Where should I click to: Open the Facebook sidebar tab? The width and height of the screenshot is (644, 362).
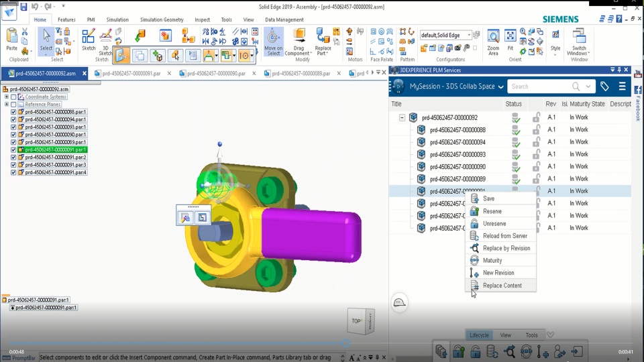click(638, 103)
